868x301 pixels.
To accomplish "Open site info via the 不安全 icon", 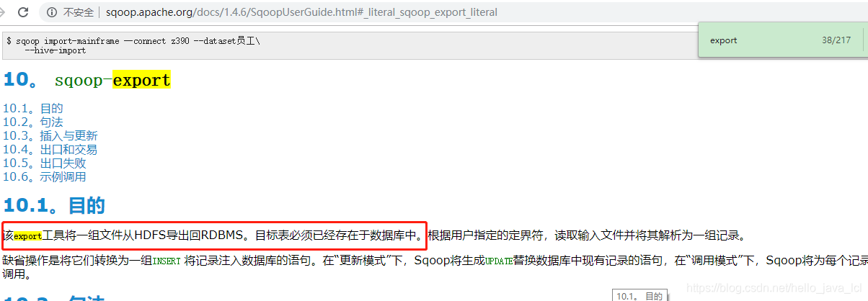I will coord(53,12).
